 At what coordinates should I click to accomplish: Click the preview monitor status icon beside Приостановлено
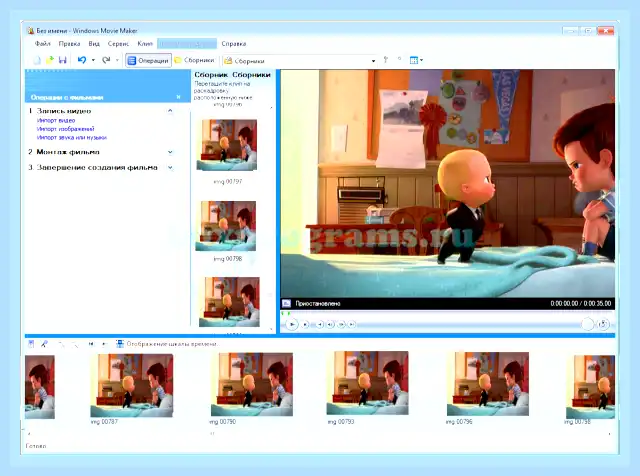pyautogui.click(x=287, y=303)
